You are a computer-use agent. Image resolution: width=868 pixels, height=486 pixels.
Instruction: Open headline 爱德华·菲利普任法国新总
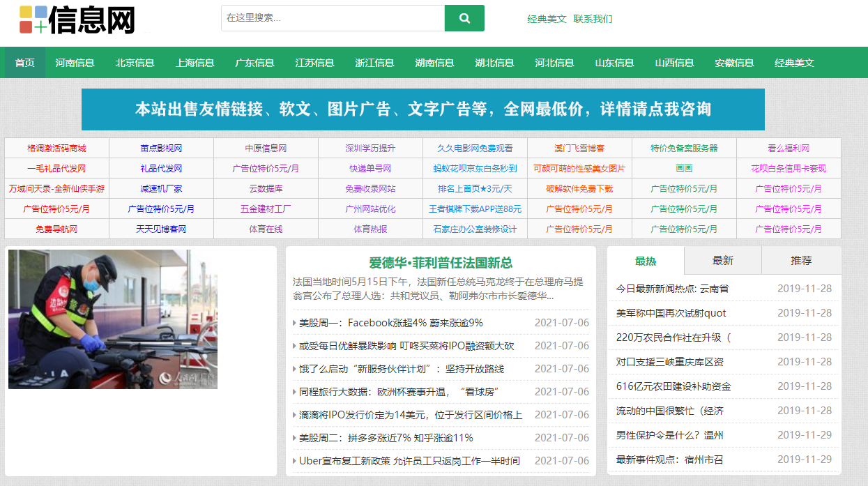pyautogui.click(x=441, y=263)
